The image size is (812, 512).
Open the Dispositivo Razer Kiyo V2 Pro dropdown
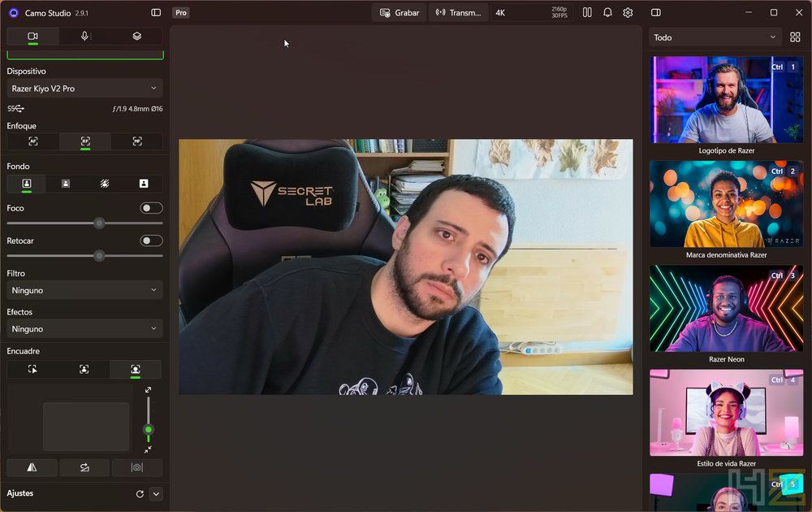(x=85, y=89)
